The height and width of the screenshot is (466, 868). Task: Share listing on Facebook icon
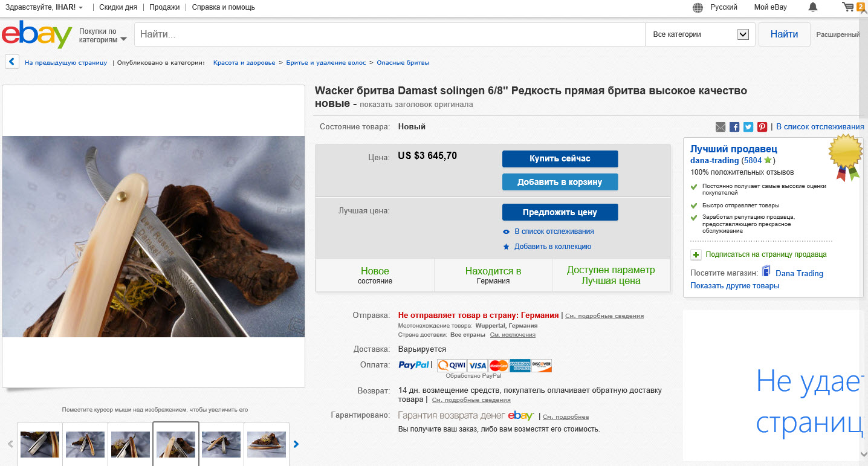(734, 127)
